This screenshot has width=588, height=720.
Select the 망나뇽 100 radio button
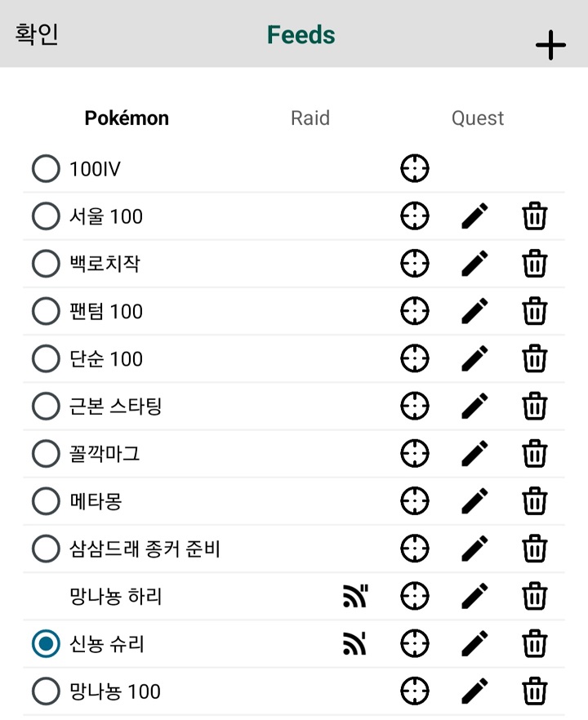46,691
